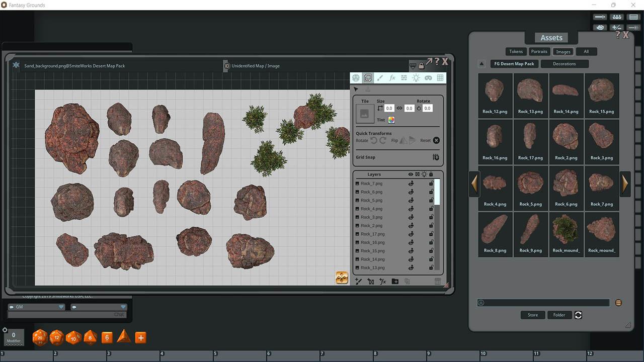This screenshot has width=644, height=362.
Task: Activate the pointer/select tool below the toolbar
Action: click(356, 88)
